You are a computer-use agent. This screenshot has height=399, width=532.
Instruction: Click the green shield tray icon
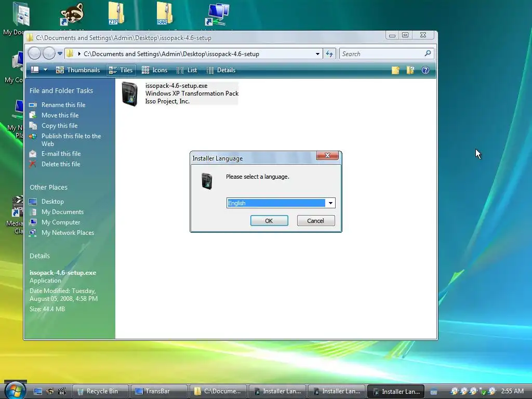tap(483, 392)
